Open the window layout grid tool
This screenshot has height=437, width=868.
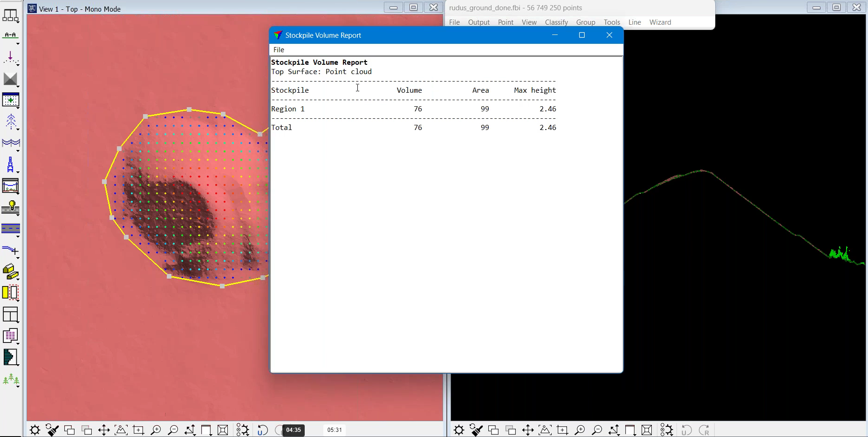(10, 314)
